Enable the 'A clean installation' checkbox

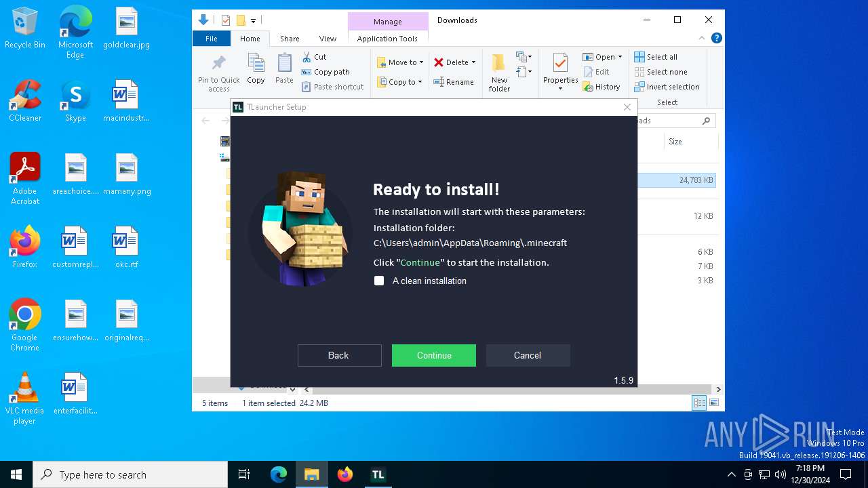[x=379, y=281]
